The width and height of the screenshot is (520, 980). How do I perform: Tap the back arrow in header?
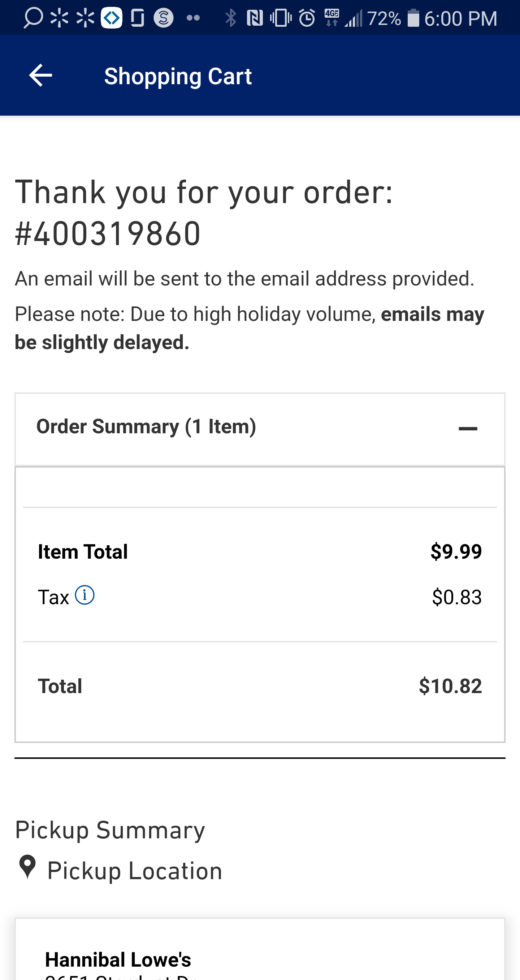click(x=40, y=75)
